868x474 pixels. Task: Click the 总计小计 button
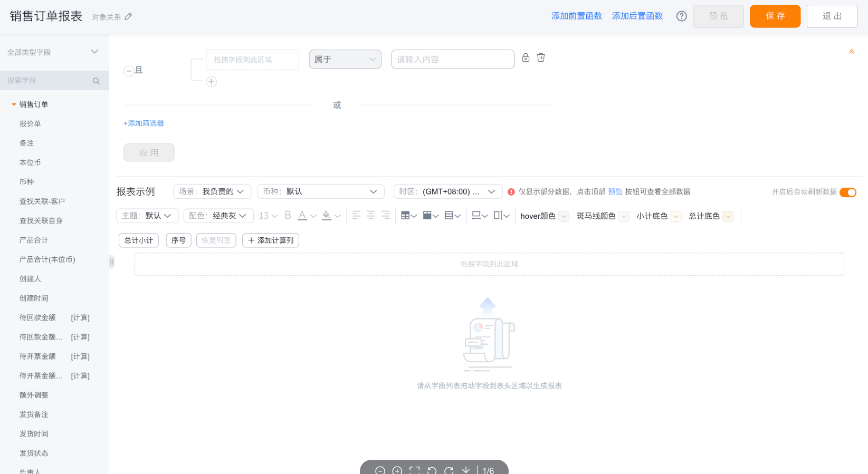pyautogui.click(x=139, y=240)
